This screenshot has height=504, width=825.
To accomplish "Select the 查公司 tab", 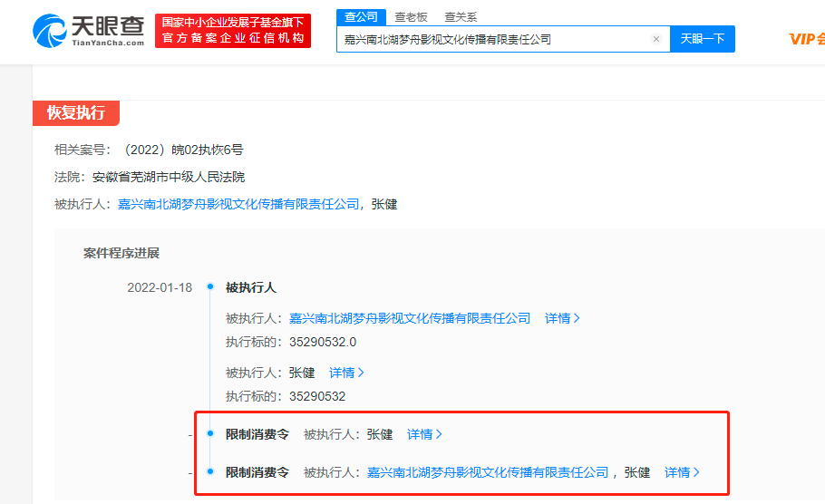I will click(x=361, y=17).
